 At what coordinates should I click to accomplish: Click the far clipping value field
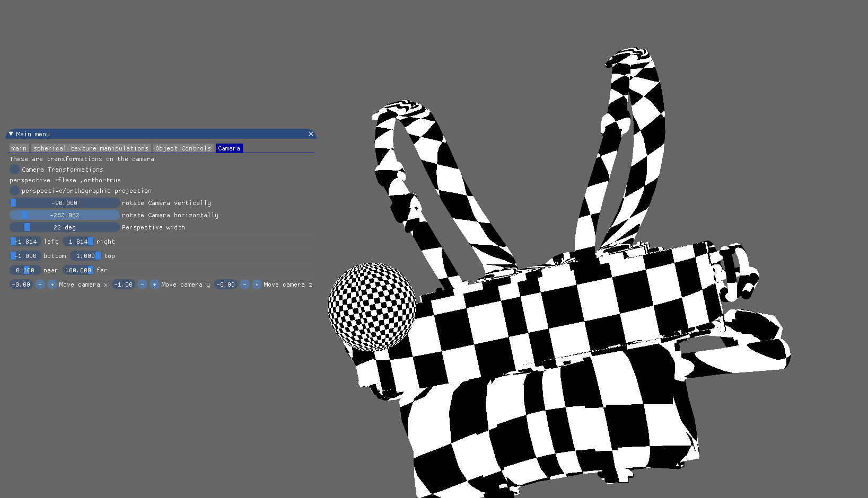(x=78, y=270)
